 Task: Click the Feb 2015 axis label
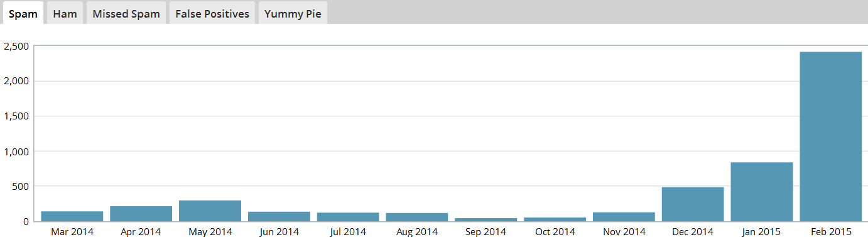click(x=831, y=232)
